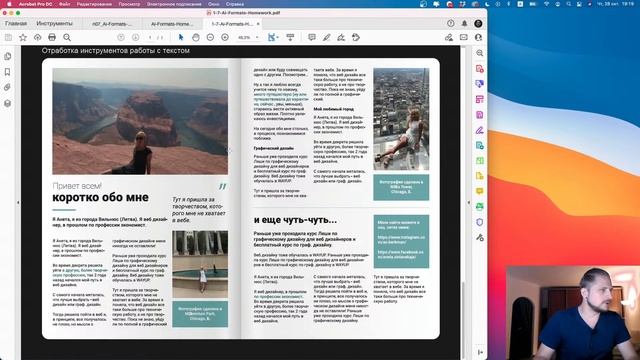
Task: Open help question mark icon
Action: coord(450,24)
